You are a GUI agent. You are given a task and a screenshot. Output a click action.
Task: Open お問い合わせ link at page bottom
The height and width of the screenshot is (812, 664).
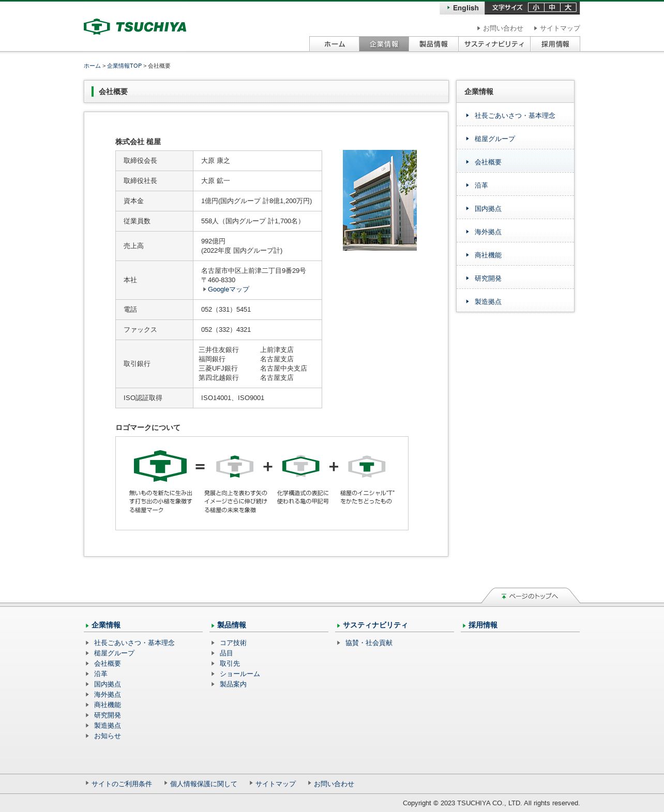click(x=334, y=784)
